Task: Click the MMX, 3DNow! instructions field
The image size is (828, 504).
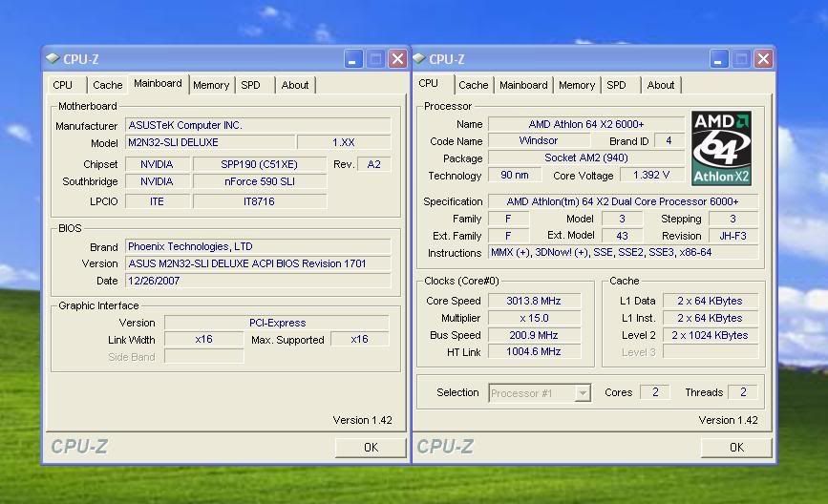Action: tap(623, 252)
